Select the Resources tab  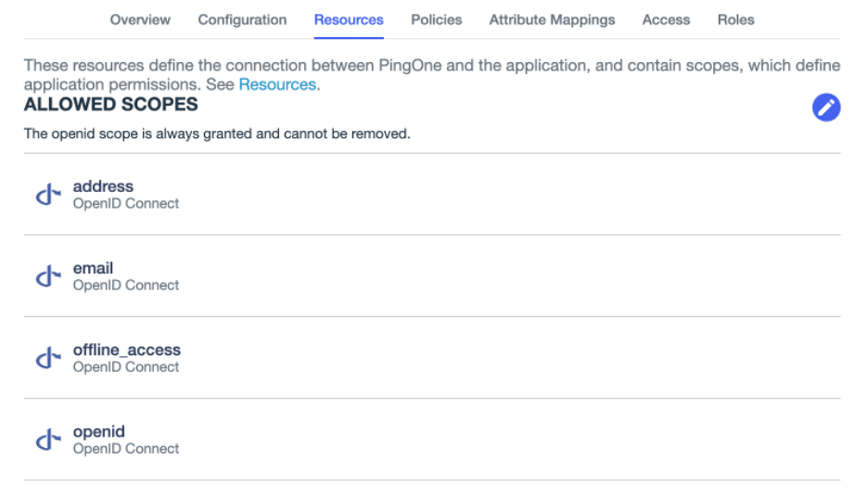(x=349, y=19)
